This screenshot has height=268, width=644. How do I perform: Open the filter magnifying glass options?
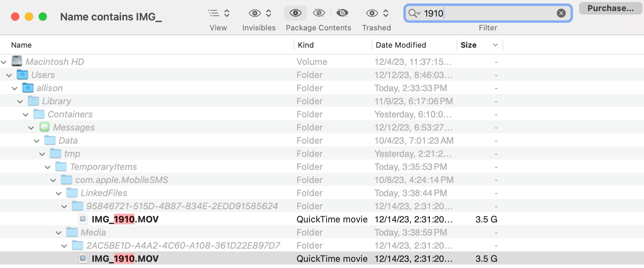[x=414, y=13]
